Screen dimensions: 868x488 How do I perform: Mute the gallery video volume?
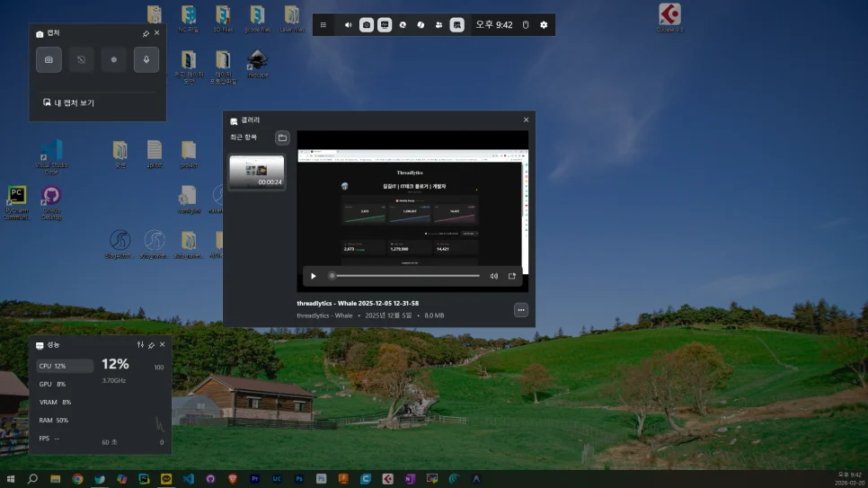494,276
